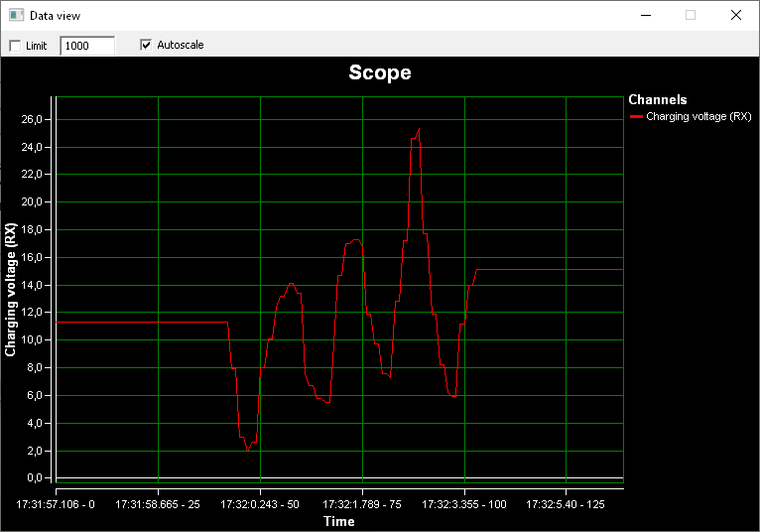Click the Data view title bar text

click(55, 16)
